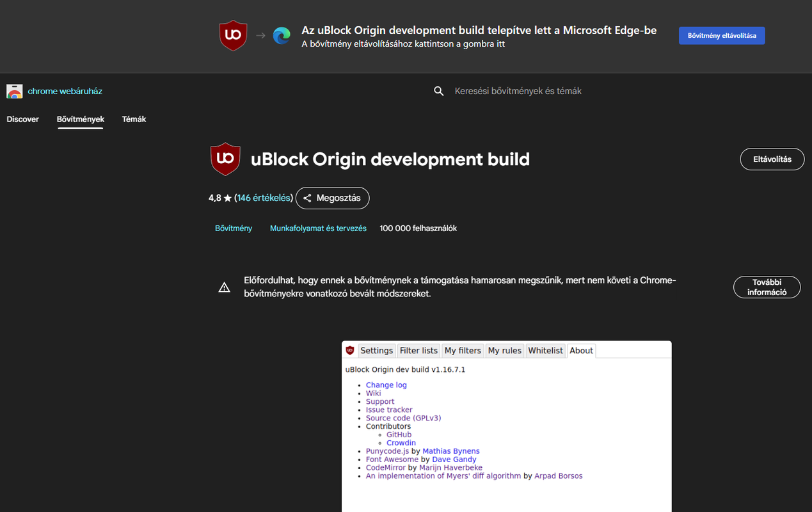The image size is (812, 512).
Task: Click the Megosztás share button
Action: [332, 198]
